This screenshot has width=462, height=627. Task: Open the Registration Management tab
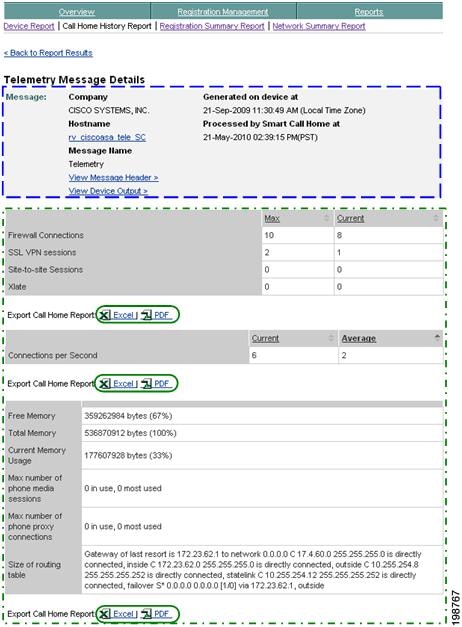[x=223, y=12]
